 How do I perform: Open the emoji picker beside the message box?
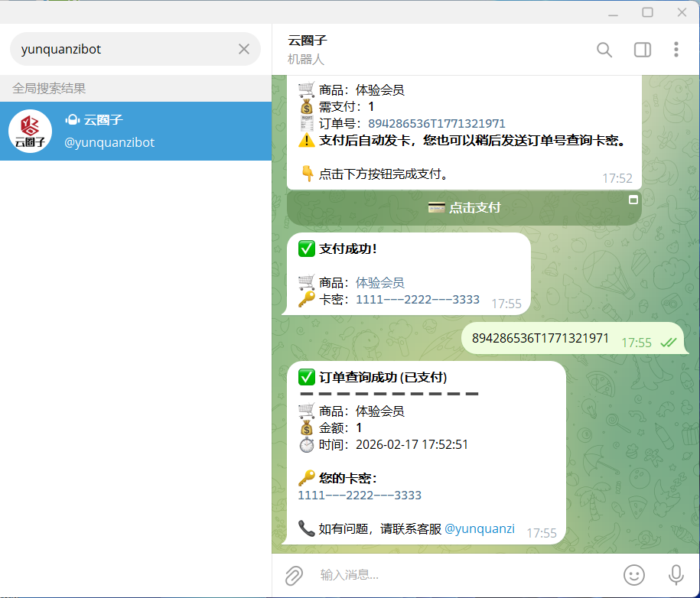(x=633, y=575)
